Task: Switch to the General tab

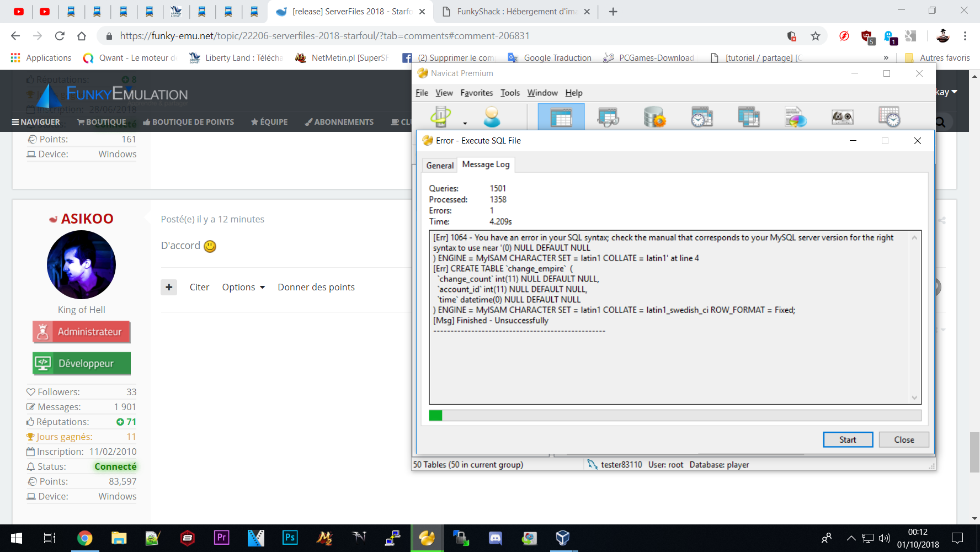Action: [440, 165]
